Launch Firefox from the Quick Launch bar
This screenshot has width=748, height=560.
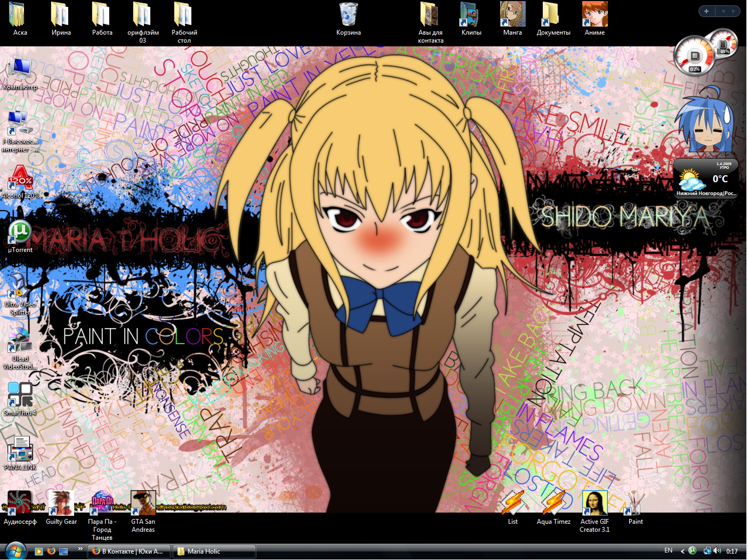51,551
